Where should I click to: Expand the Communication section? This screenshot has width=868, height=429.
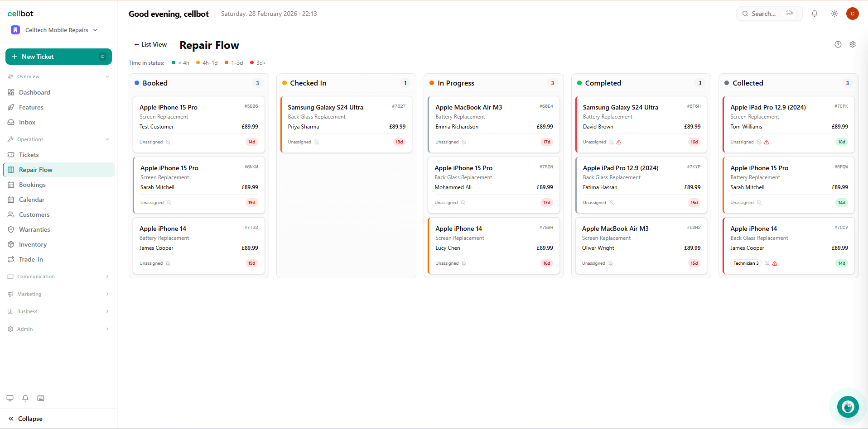pos(58,276)
